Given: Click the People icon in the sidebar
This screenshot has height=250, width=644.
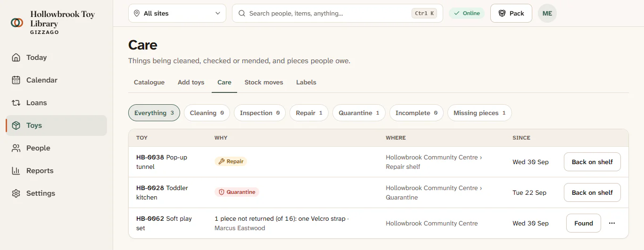Looking at the screenshot, I should pyautogui.click(x=16, y=148).
